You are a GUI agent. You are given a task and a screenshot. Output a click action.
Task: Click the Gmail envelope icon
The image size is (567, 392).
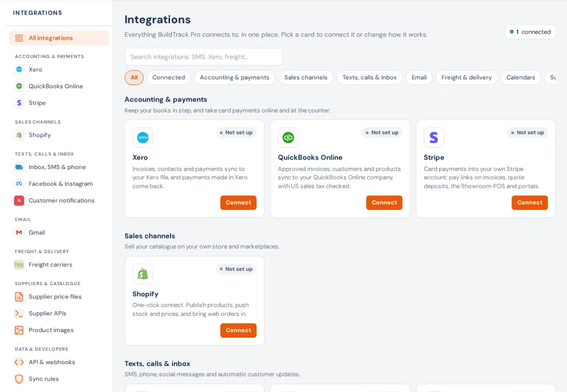point(19,232)
